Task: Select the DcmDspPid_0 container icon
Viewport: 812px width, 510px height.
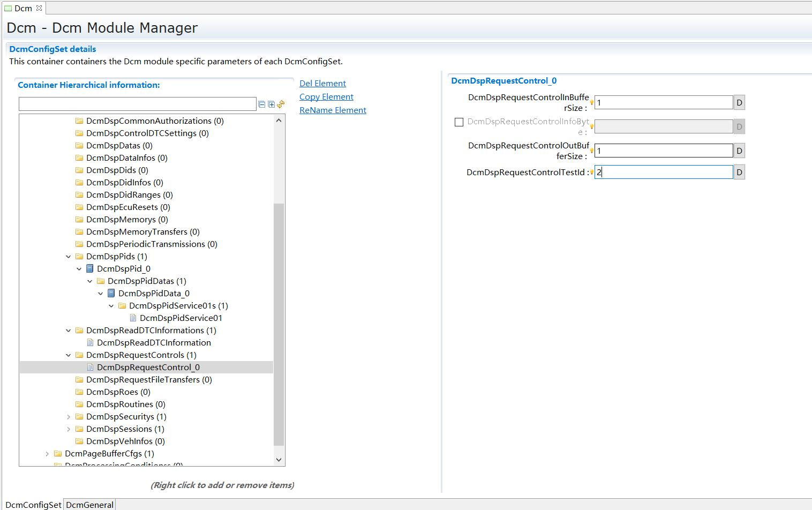Action: point(90,269)
